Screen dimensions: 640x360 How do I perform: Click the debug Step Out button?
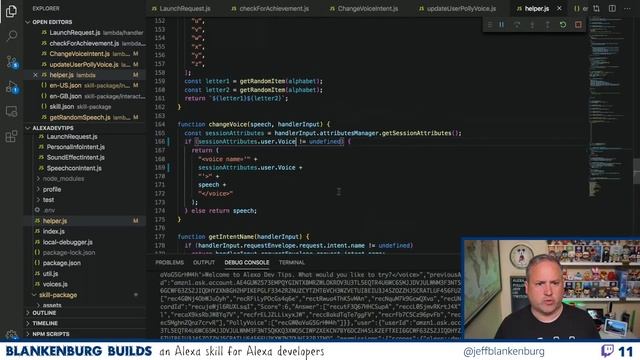tap(547, 25)
